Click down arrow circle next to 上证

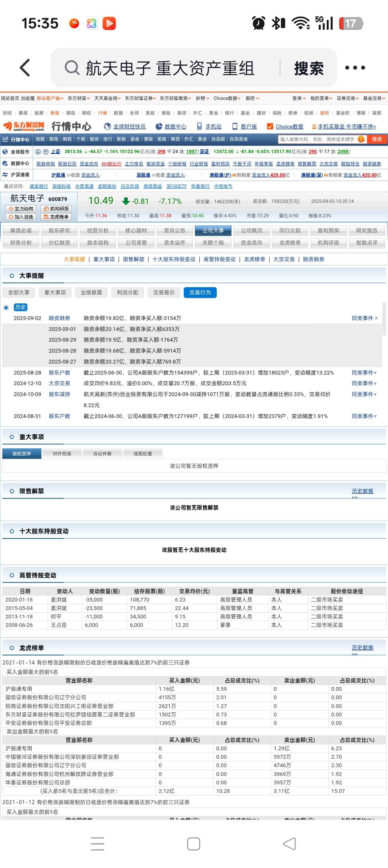tap(38, 152)
